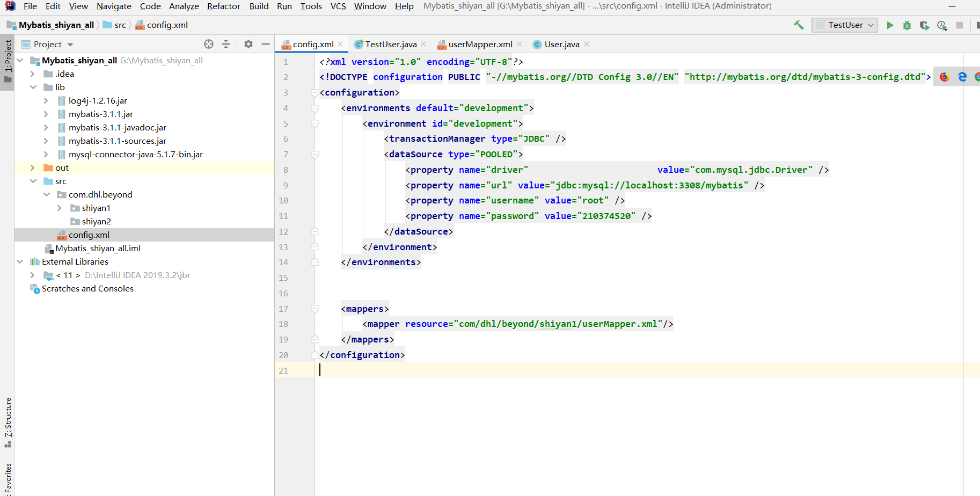Select the shiyan2 package
Screen dimensions: 980x496
tap(96, 221)
